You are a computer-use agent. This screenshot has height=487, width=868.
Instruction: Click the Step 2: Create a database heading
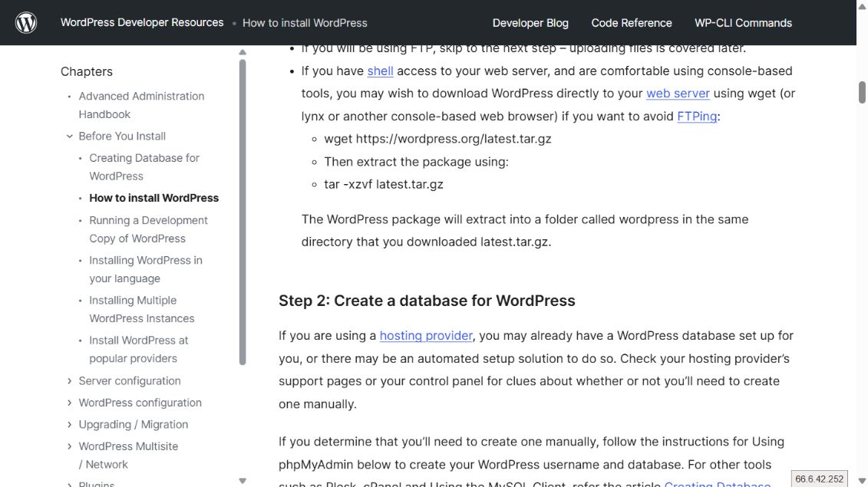pyautogui.click(x=427, y=301)
